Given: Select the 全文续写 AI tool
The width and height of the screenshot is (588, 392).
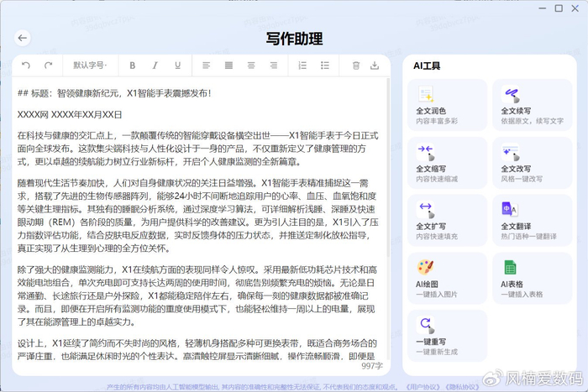Looking at the screenshot, I should point(529,105).
